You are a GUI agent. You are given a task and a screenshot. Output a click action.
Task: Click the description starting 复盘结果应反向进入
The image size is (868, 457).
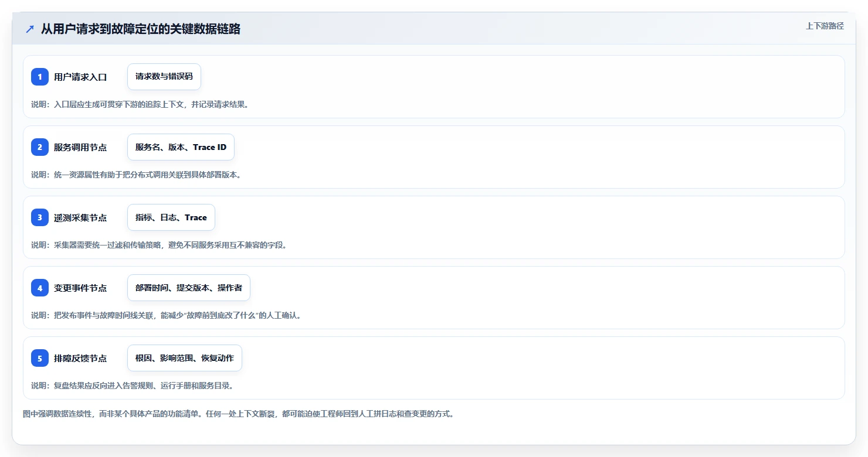pos(132,386)
